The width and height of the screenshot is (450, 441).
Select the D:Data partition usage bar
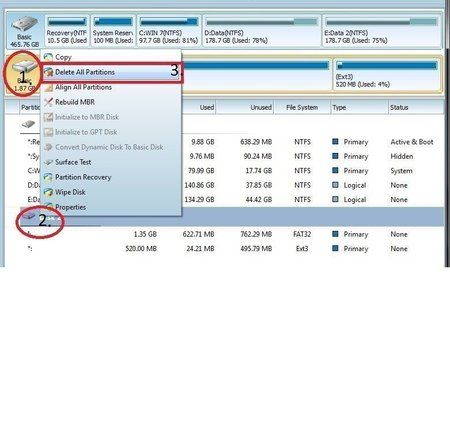point(261,22)
